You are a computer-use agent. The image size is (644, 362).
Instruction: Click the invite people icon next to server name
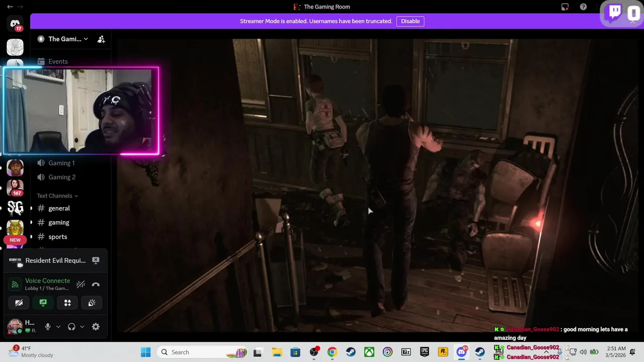(101, 39)
